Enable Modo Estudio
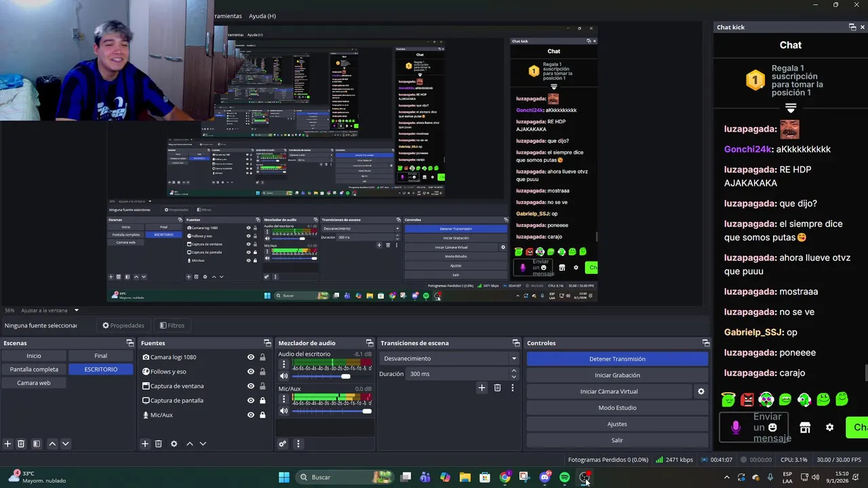Screen dimensions: 868x488 click(617, 407)
